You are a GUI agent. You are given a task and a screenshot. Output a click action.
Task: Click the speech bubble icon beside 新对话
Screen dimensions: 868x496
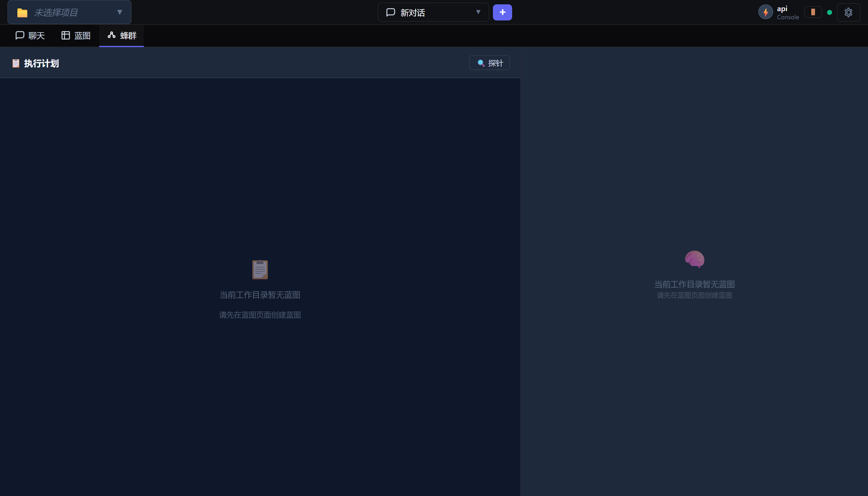[390, 13]
